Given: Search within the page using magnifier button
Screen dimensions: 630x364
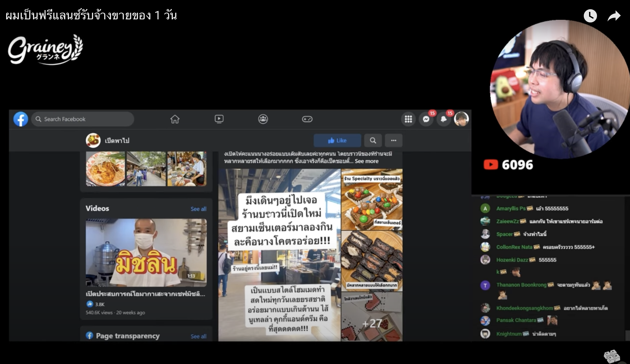Looking at the screenshot, I should click(x=373, y=140).
